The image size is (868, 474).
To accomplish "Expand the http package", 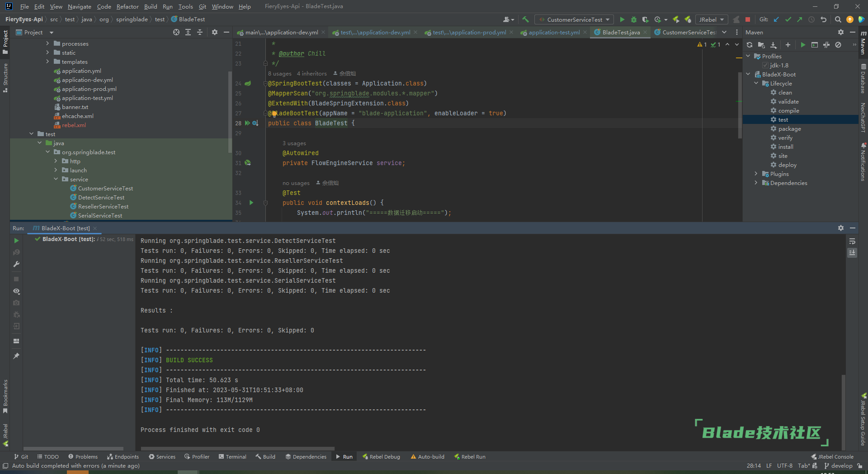I will point(56,161).
